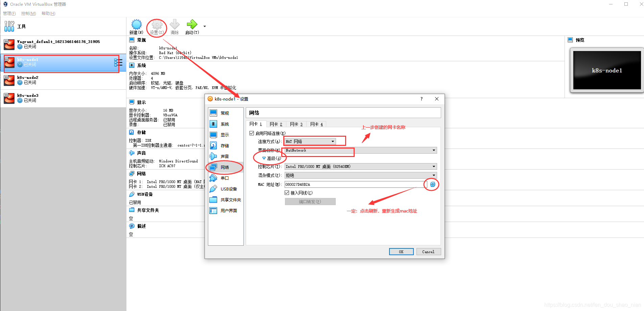Screen dimensions: 644x311
Task: Select the k8s-node3 virtual machine
Action: pos(63,98)
